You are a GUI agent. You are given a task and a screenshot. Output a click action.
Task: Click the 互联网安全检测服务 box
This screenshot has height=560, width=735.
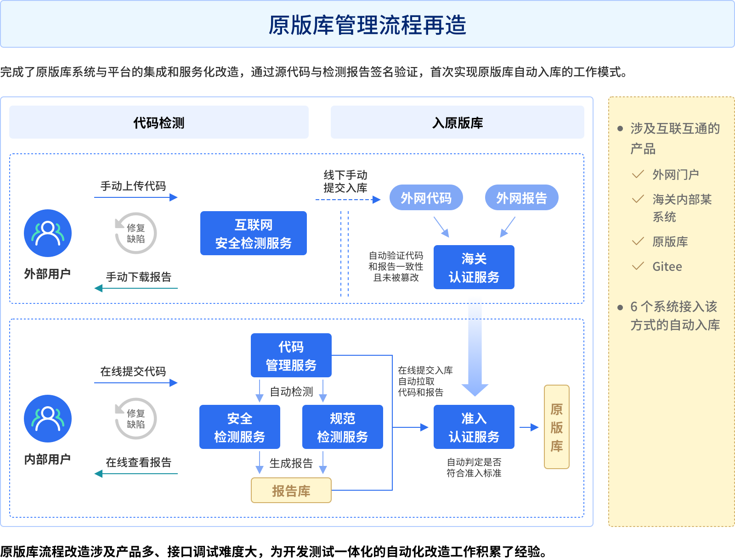coord(254,233)
